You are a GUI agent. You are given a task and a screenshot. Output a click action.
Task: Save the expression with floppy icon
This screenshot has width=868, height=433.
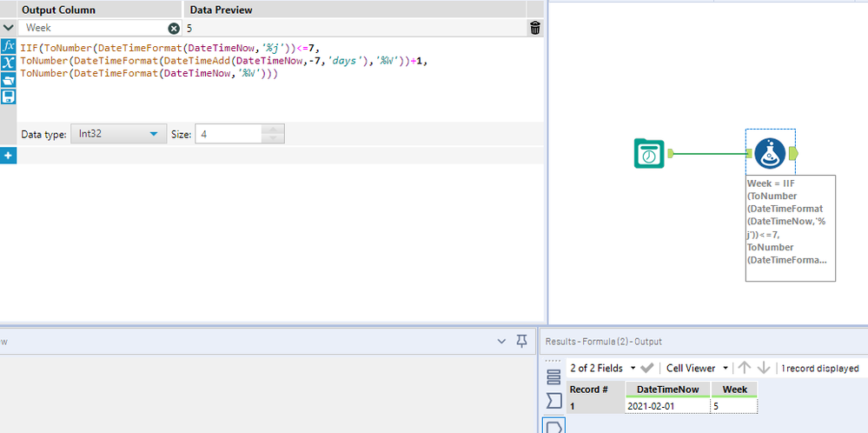pyautogui.click(x=9, y=97)
